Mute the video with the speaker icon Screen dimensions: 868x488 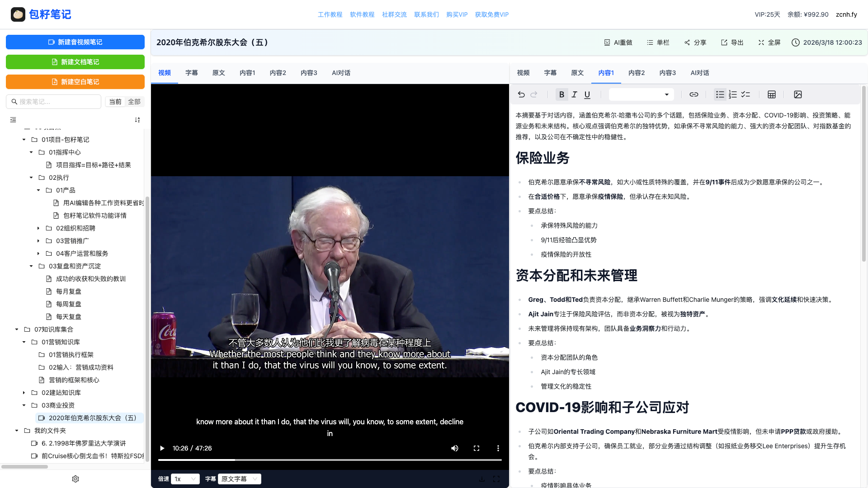point(455,448)
